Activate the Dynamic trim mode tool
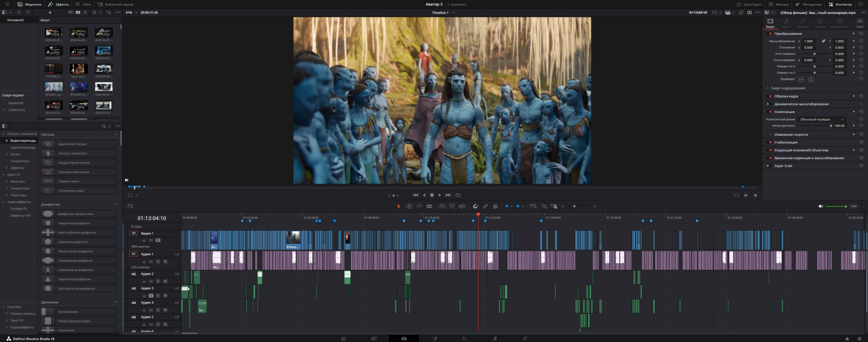The image size is (868, 342). point(419,206)
